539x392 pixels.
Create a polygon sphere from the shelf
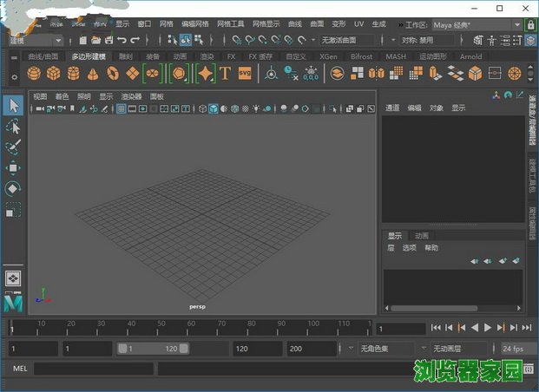tap(36, 75)
